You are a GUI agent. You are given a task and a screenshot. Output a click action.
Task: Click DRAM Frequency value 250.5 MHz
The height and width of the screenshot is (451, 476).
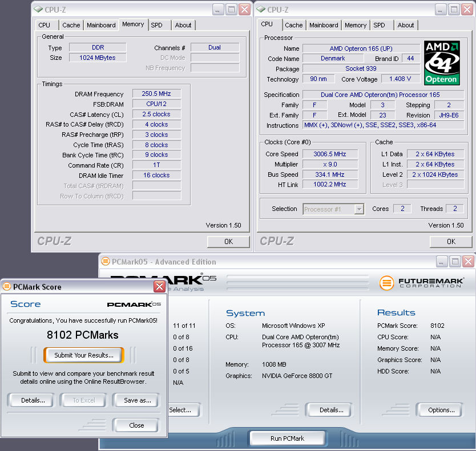tap(156, 94)
